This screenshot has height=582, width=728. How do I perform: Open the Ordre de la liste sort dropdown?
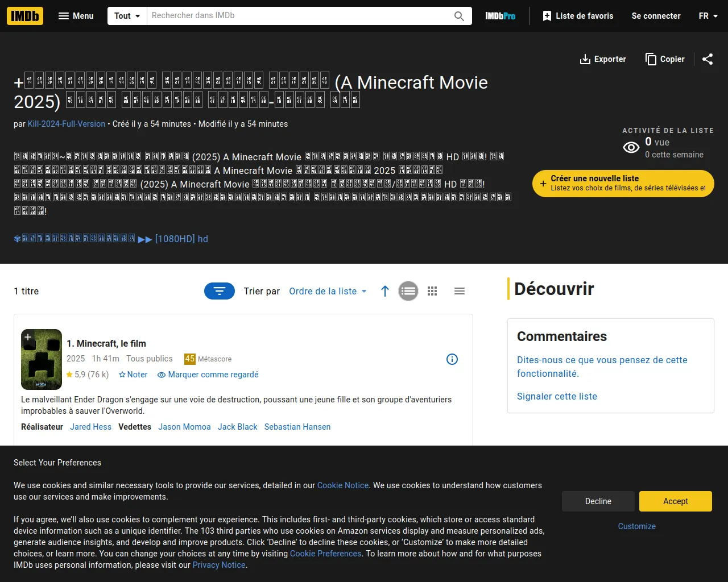coord(328,291)
